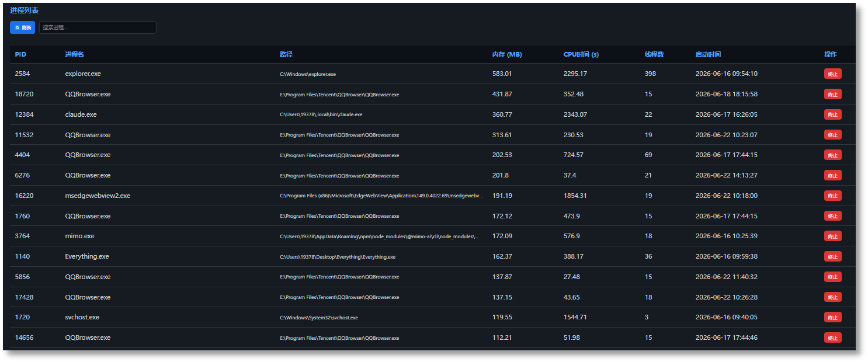This screenshot has height=362, width=868.
Task: Click the start time 2026-06-16 09:54:10
Action: tap(726, 74)
